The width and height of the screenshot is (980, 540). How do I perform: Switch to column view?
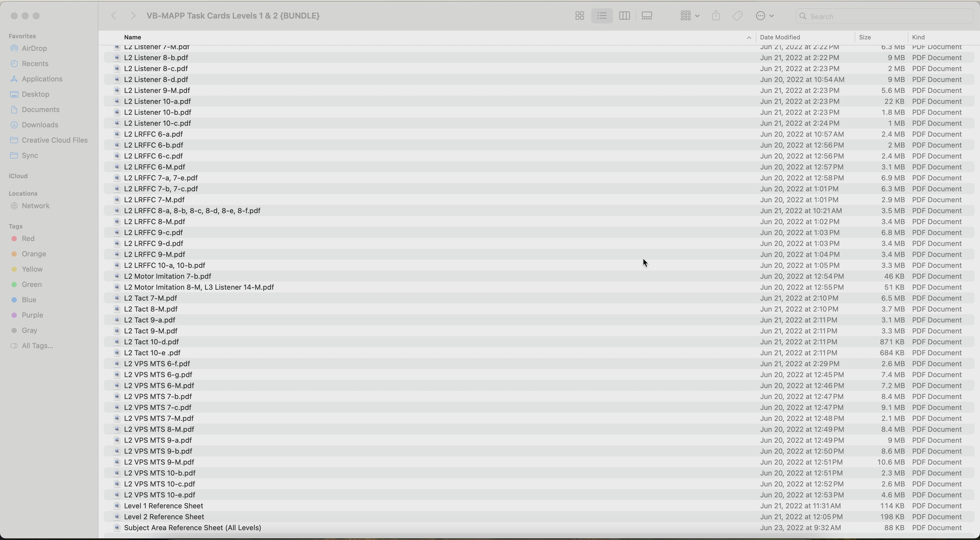click(x=624, y=16)
